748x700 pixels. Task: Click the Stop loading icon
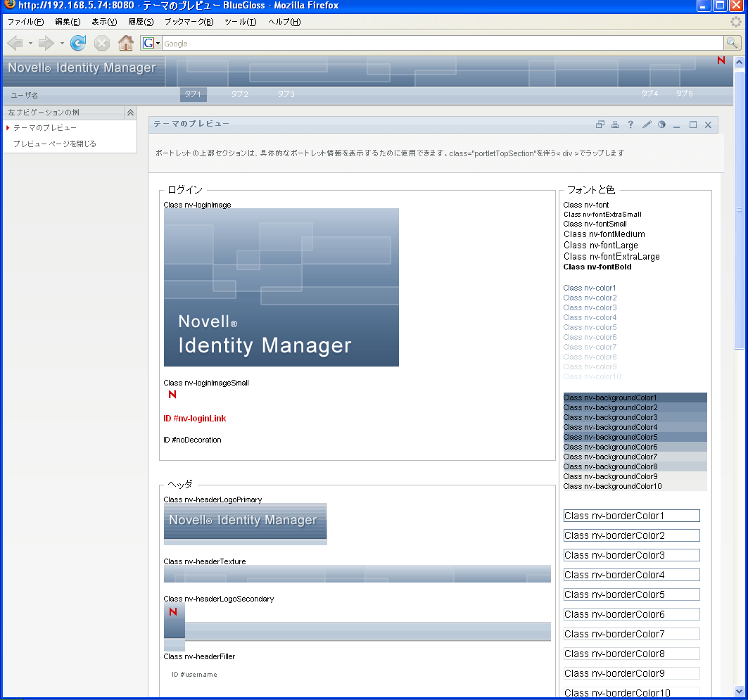[101, 44]
